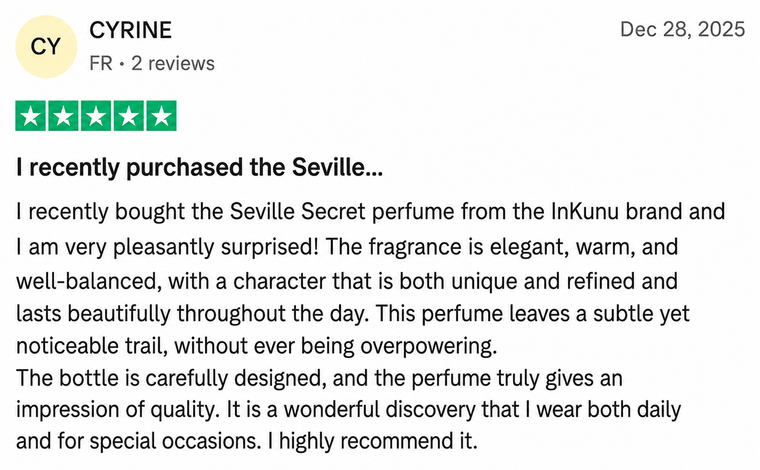Click 'Seville Secret' in the review text

coord(298,211)
